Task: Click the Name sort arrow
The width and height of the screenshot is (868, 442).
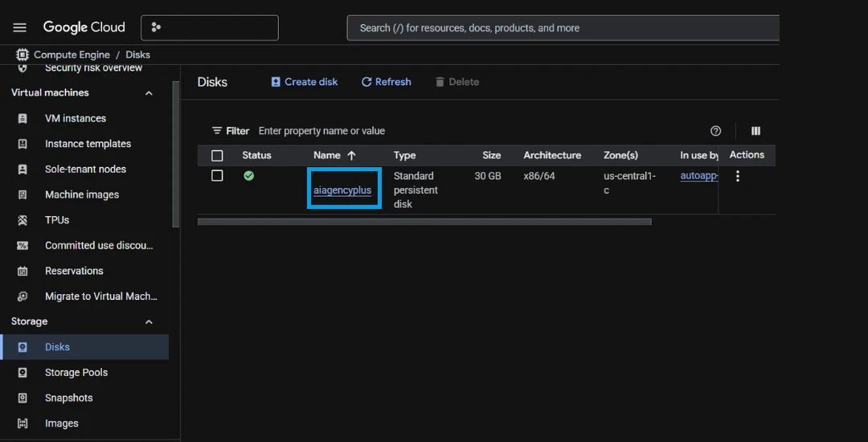Action: click(351, 155)
